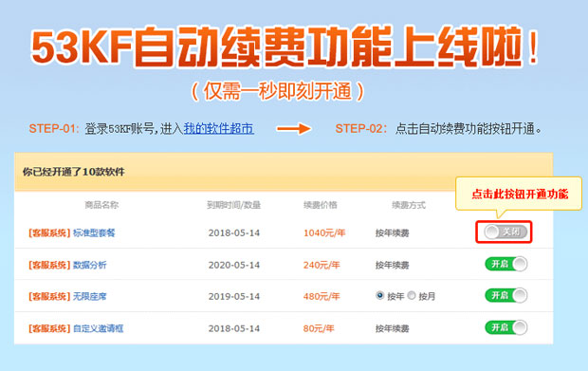Turn off auto-renewal for 数据分析

point(506,264)
